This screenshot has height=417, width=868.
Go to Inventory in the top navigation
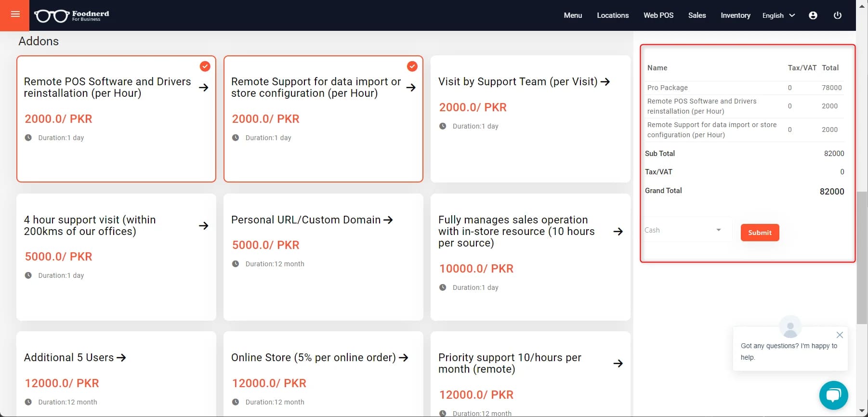(736, 15)
